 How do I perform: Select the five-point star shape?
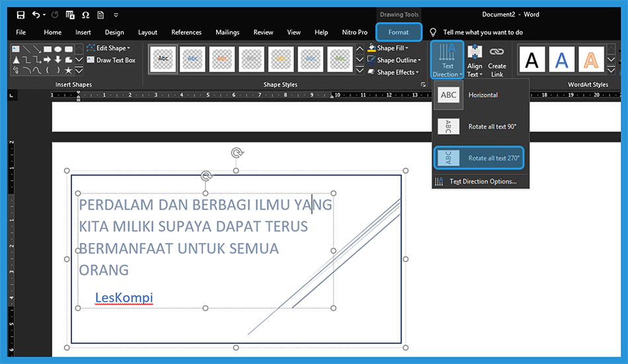[69, 71]
